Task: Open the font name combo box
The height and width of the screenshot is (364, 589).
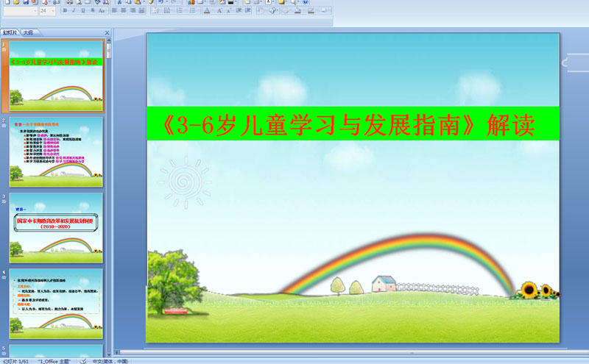Action: pos(21,11)
